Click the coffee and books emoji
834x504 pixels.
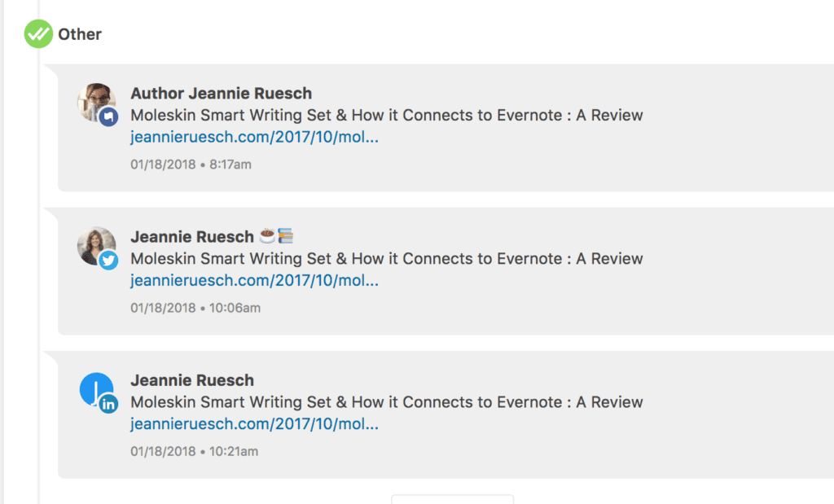(277, 235)
